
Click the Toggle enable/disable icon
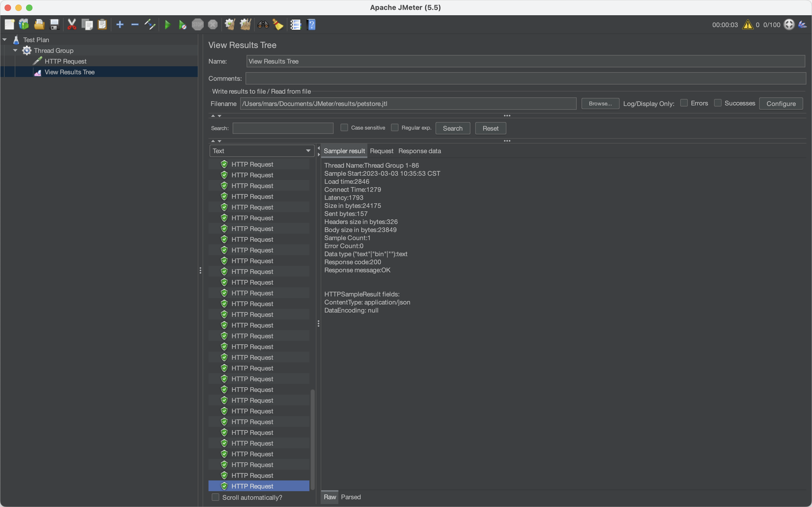(149, 24)
